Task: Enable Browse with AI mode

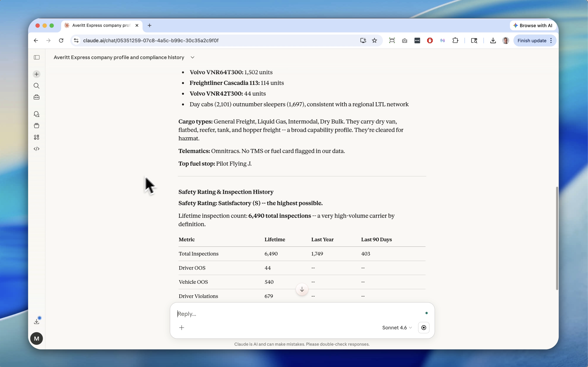Action: click(x=533, y=25)
